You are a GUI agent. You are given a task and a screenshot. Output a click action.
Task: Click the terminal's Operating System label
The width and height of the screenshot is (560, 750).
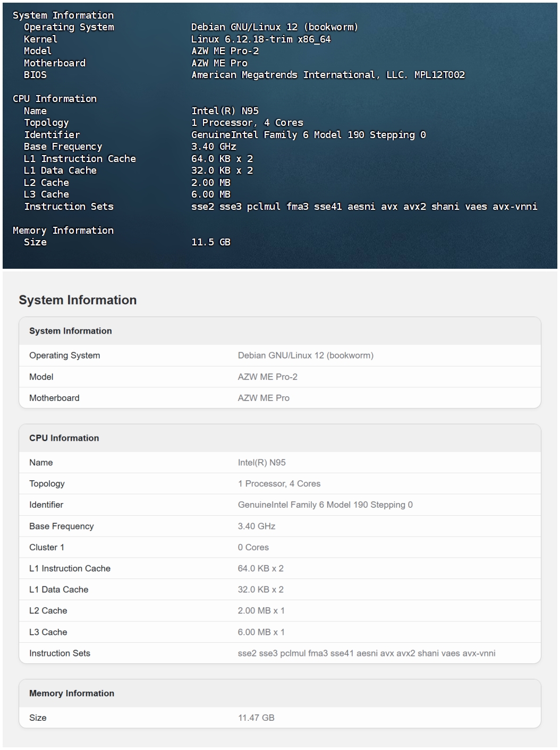point(69,27)
